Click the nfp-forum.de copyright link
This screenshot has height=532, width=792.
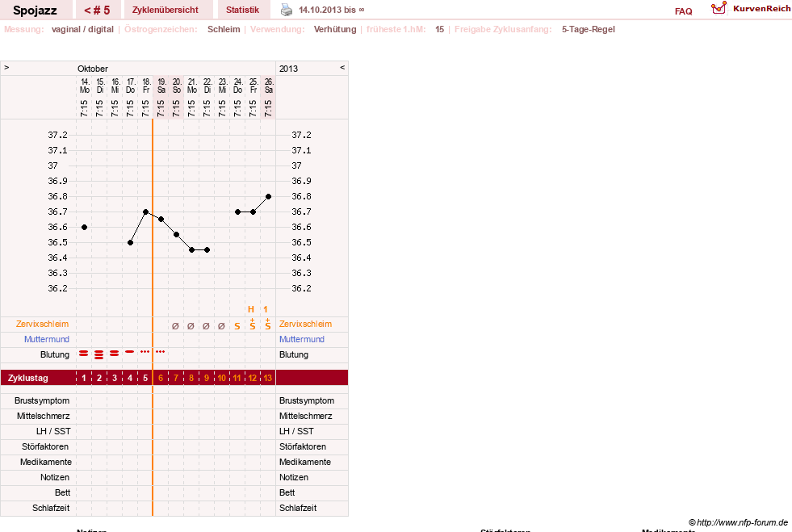coord(738,522)
